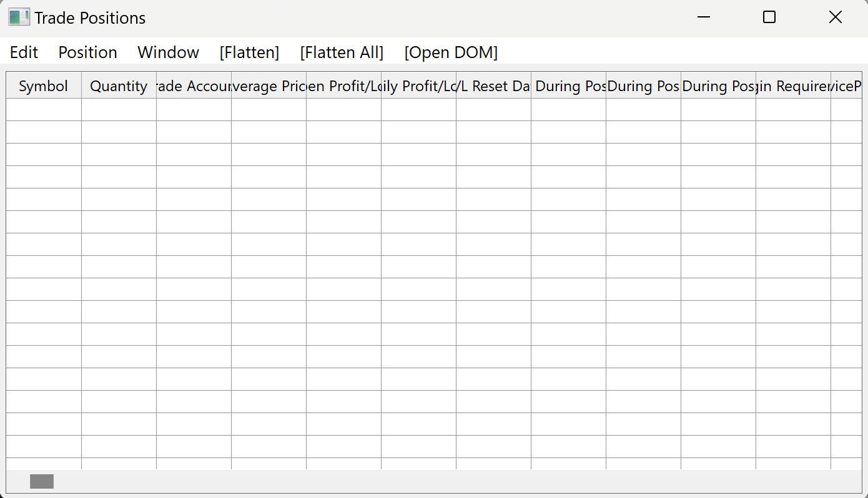Select the Margin Requirement column header
Image resolution: width=868 pixels, height=498 pixels.
(x=793, y=86)
